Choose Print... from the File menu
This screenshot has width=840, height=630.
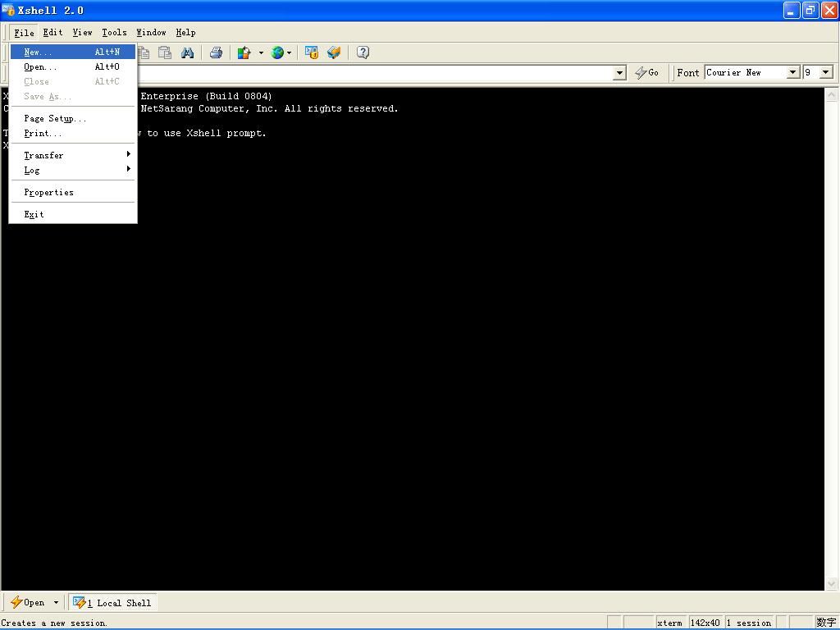73,133
